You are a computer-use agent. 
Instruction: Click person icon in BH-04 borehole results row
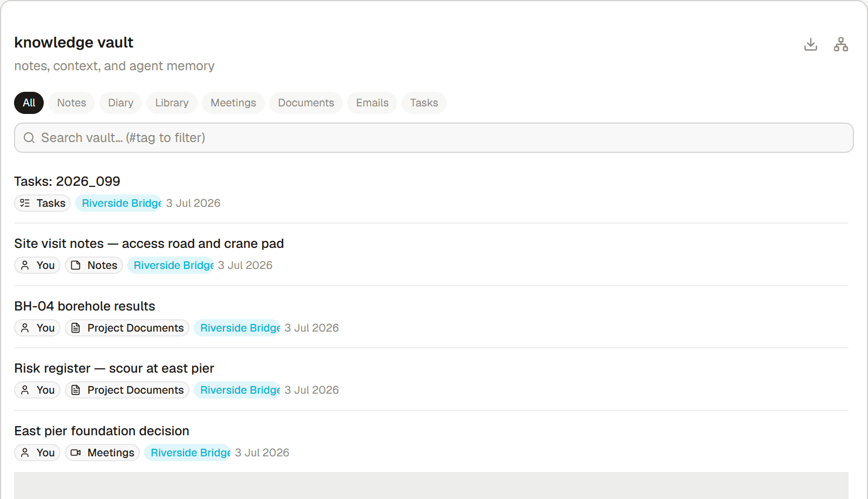(25, 328)
